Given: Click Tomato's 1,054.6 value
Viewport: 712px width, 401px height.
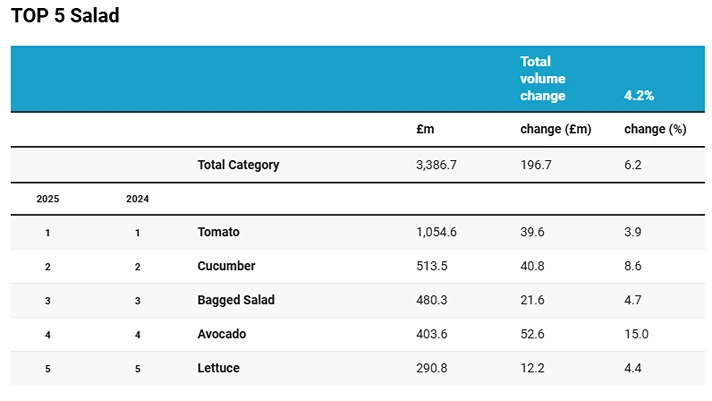Looking at the screenshot, I should click(x=436, y=232).
